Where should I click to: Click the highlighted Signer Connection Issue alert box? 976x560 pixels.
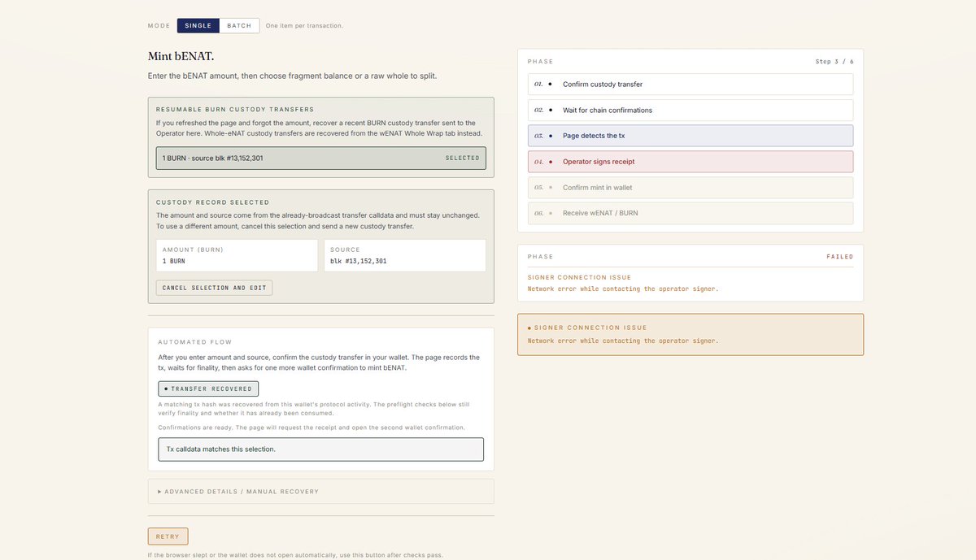tap(691, 335)
